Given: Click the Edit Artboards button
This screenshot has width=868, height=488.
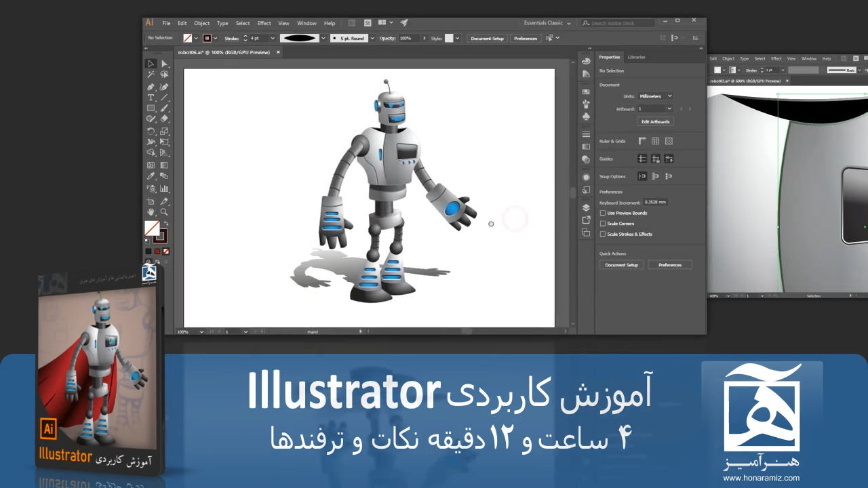Looking at the screenshot, I should (x=655, y=121).
